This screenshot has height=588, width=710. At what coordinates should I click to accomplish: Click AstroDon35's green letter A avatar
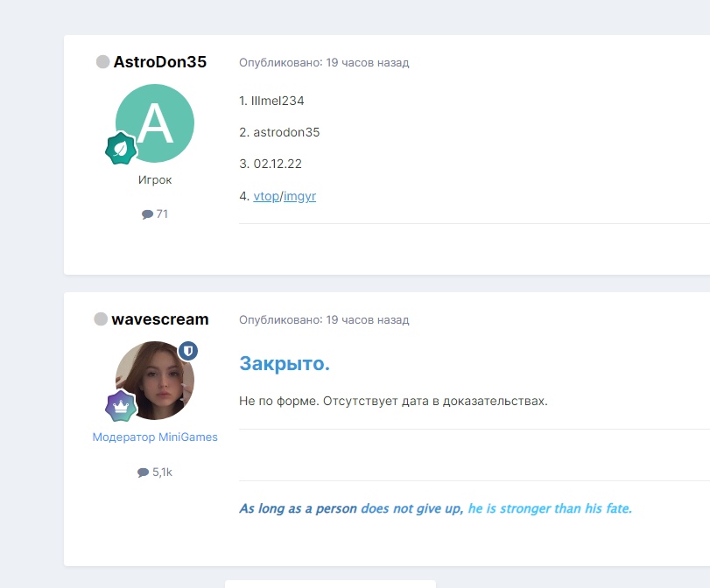pyautogui.click(x=155, y=123)
